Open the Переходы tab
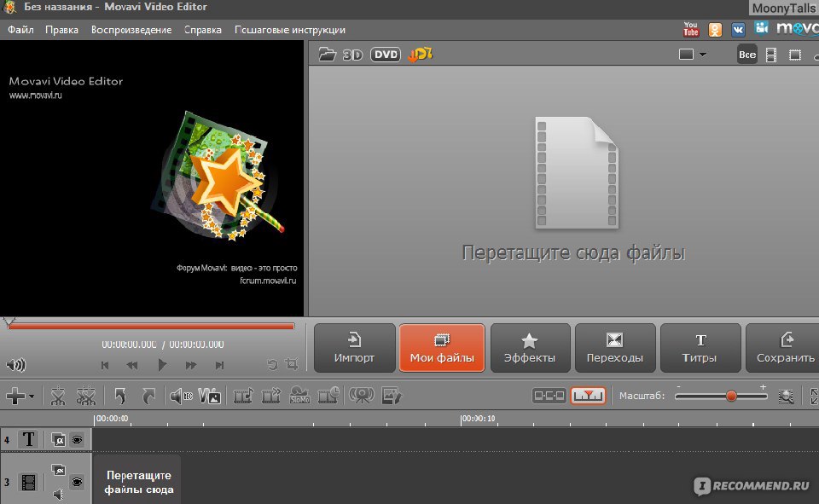This screenshot has width=819, height=504. [x=615, y=348]
